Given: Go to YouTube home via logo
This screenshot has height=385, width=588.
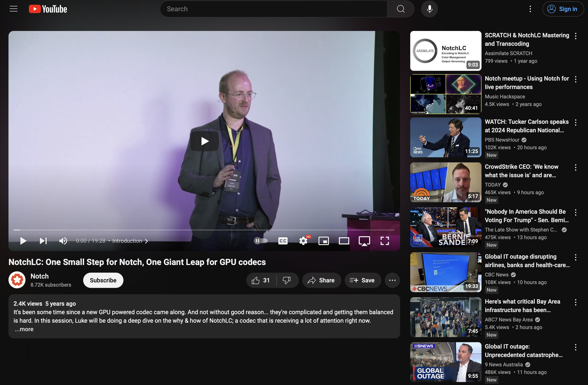Looking at the screenshot, I should click(x=48, y=9).
